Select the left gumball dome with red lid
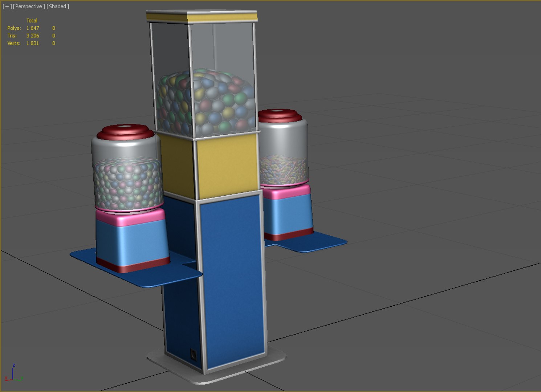Image resolution: width=541 pixels, height=392 pixels. pyautogui.click(x=126, y=168)
